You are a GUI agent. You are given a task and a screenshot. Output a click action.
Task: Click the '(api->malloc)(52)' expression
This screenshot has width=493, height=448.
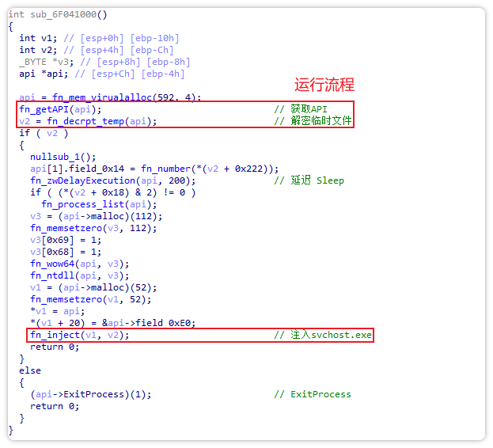pyautogui.click(x=107, y=287)
